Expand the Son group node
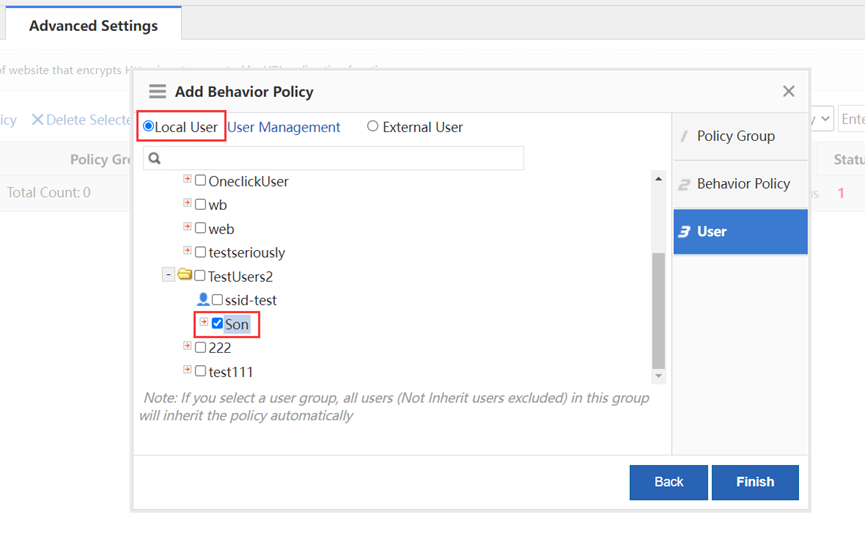The height and width of the screenshot is (534, 865). click(x=204, y=322)
